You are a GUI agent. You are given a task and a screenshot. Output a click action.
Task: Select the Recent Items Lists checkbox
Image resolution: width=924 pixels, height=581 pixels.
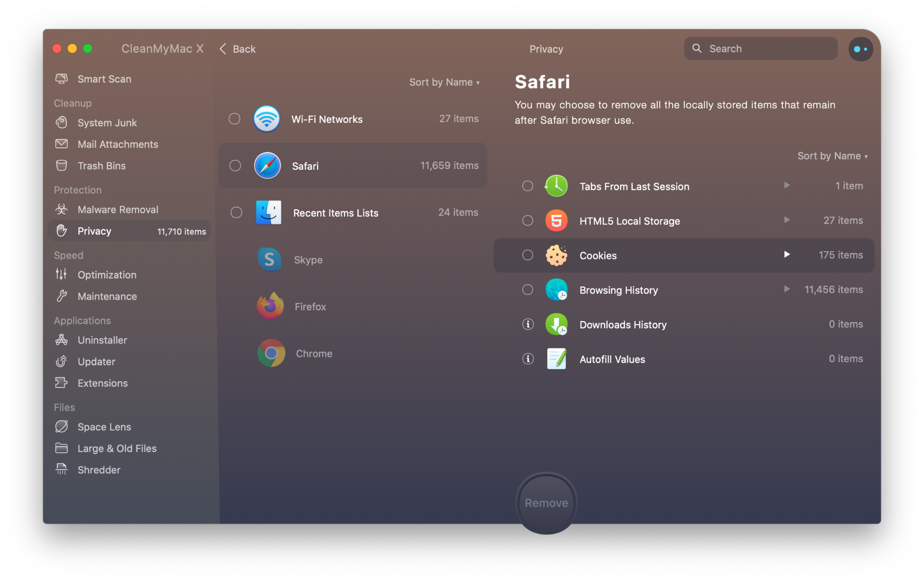pyautogui.click(x=236, y=212)
